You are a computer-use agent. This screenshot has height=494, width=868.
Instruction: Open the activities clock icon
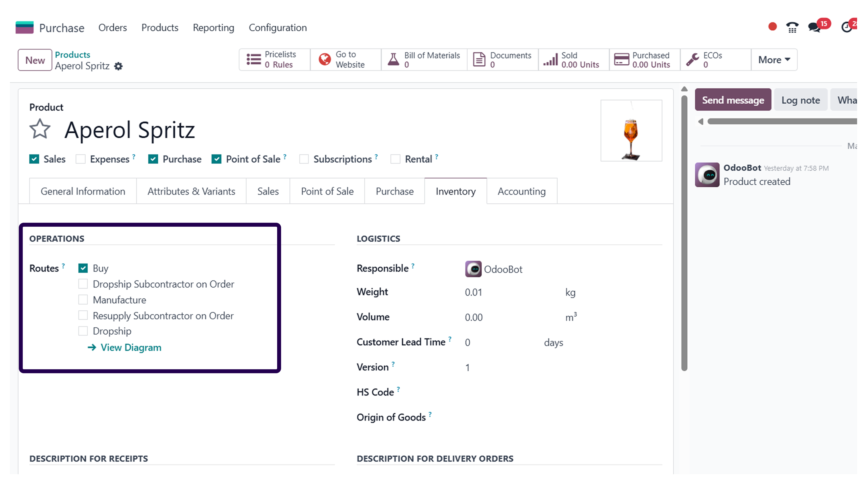tap(847, 27)
